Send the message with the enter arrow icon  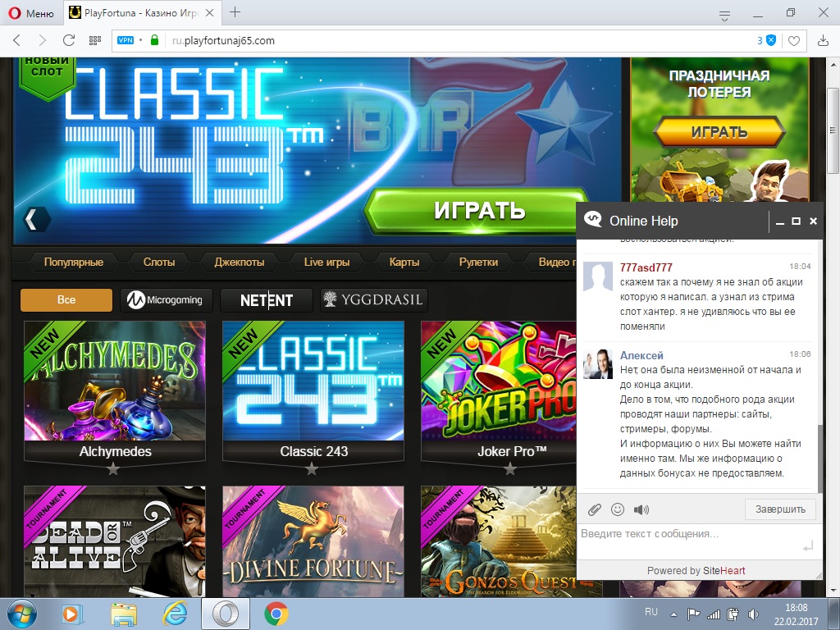point(808,546)
